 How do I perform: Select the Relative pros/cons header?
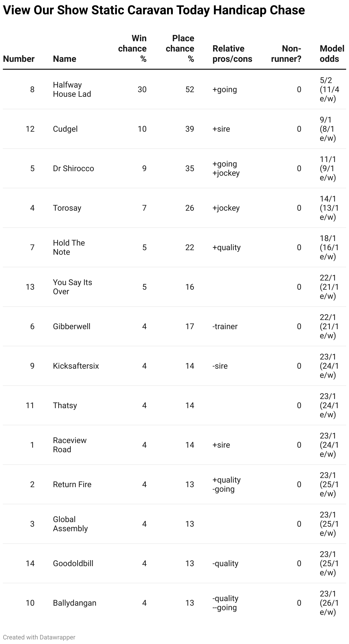232,54
